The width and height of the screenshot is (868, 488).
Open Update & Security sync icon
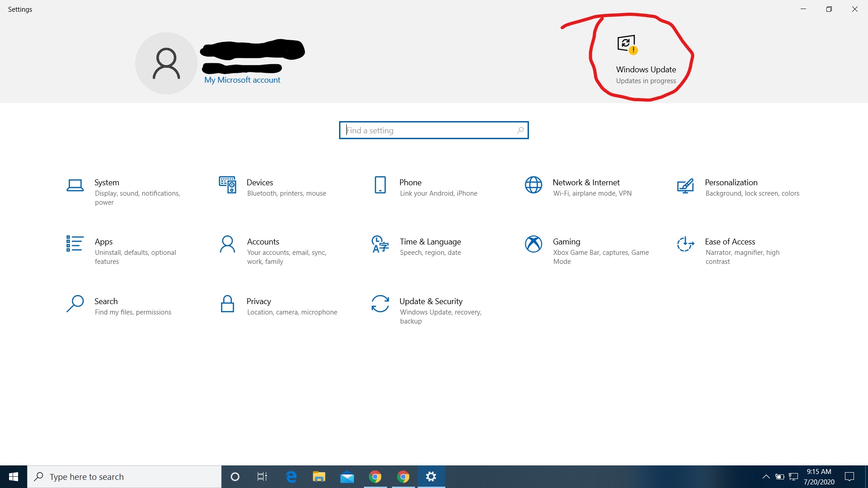click(380, 304)
